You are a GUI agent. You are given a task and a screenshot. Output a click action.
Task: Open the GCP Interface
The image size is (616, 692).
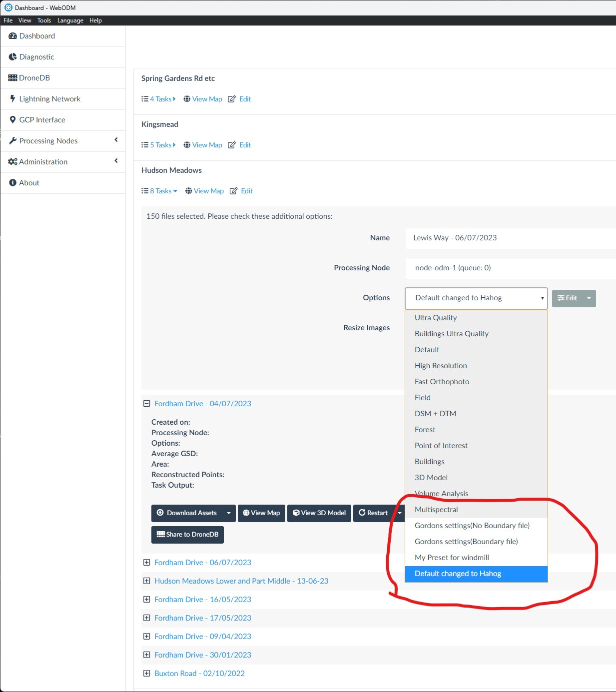click(13, 119)
